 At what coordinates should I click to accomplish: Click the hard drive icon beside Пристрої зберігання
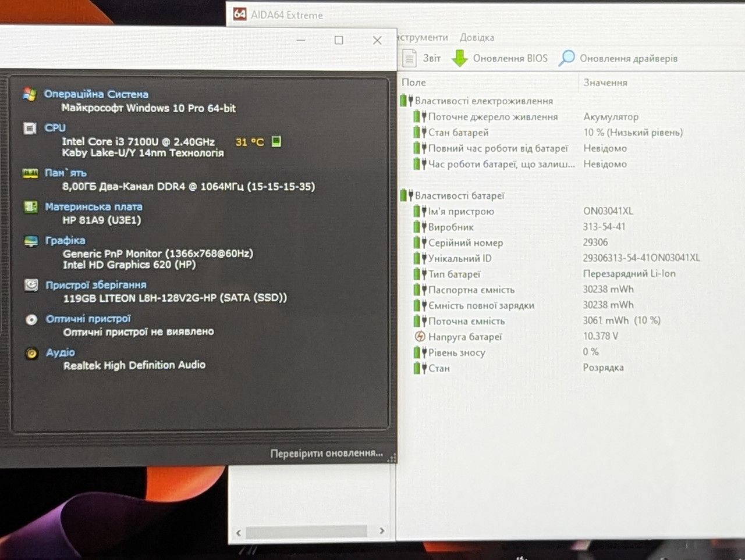point(31,285)
